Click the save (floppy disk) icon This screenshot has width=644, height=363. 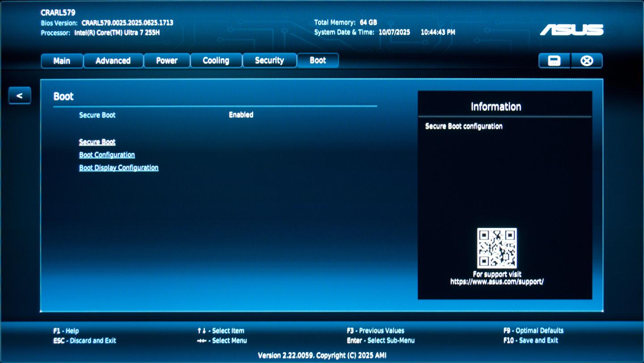[554, 61]
